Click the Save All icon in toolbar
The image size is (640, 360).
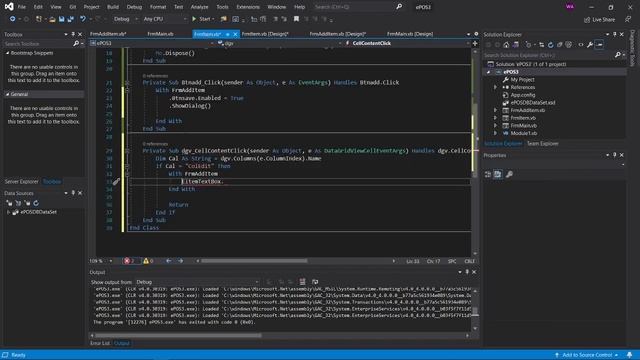coord(71,19)
